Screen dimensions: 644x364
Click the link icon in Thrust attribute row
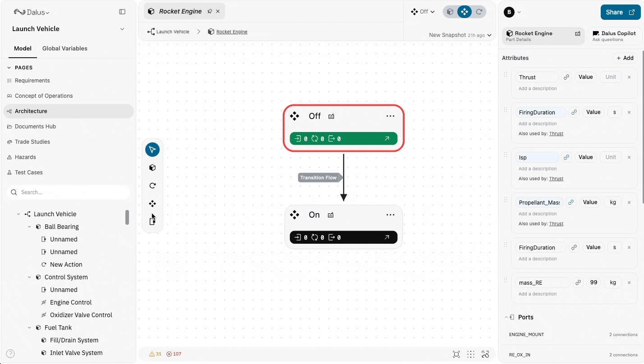566,77
